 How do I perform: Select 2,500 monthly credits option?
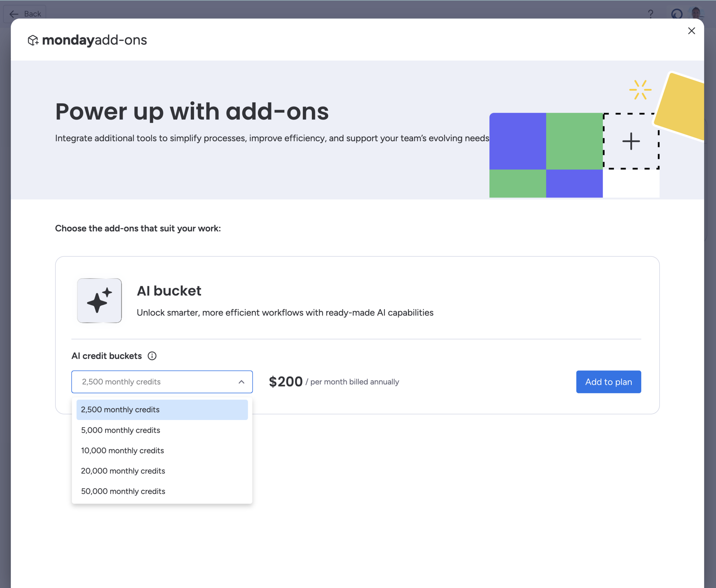click(x=162, y=410)
